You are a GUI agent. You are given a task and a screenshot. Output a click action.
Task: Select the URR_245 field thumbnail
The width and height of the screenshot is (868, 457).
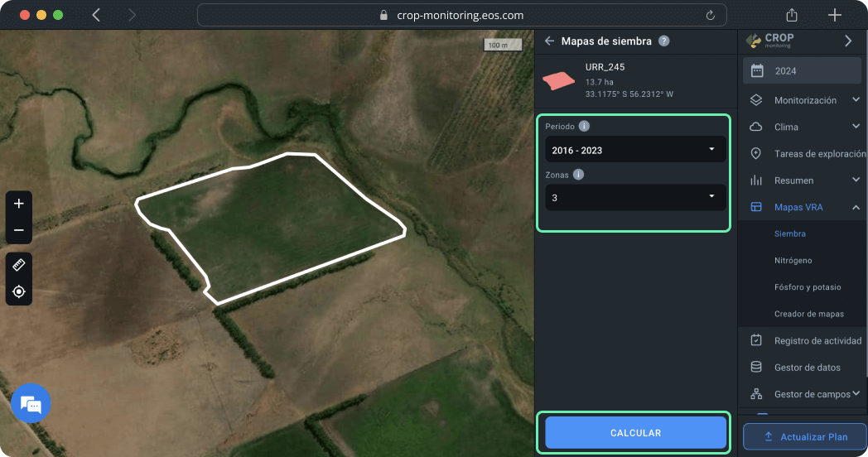559,80
